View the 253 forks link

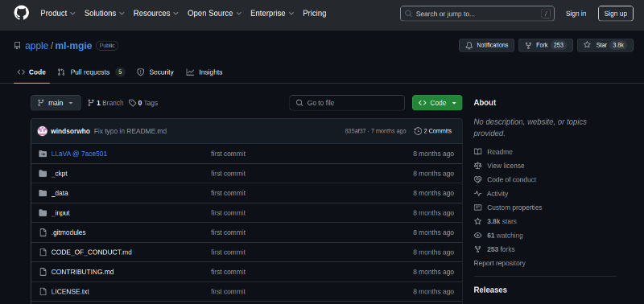pyautogui.click(x=501, y=249)
